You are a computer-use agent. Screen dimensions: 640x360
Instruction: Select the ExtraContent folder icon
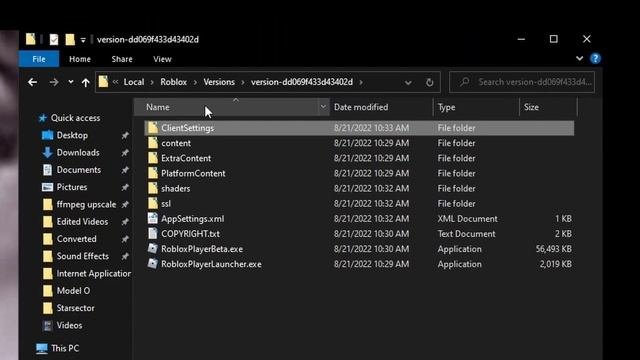tap(153, 158)
